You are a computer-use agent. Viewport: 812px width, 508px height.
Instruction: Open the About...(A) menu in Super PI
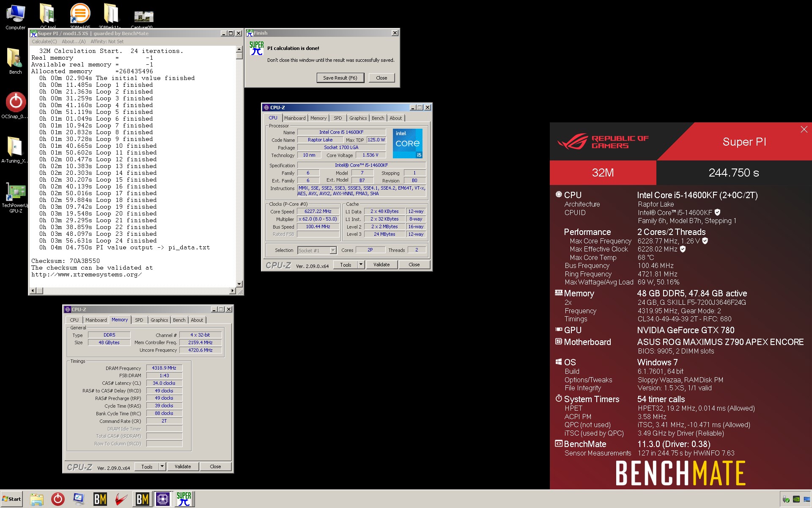click(x=74, y=41)
